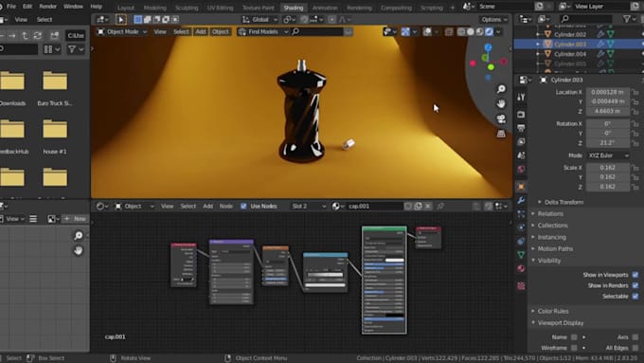Click node editor zoom magnifier in image editor
This screenshot has width=644, height=363.
pyautogui.click(x=78, y=236)
